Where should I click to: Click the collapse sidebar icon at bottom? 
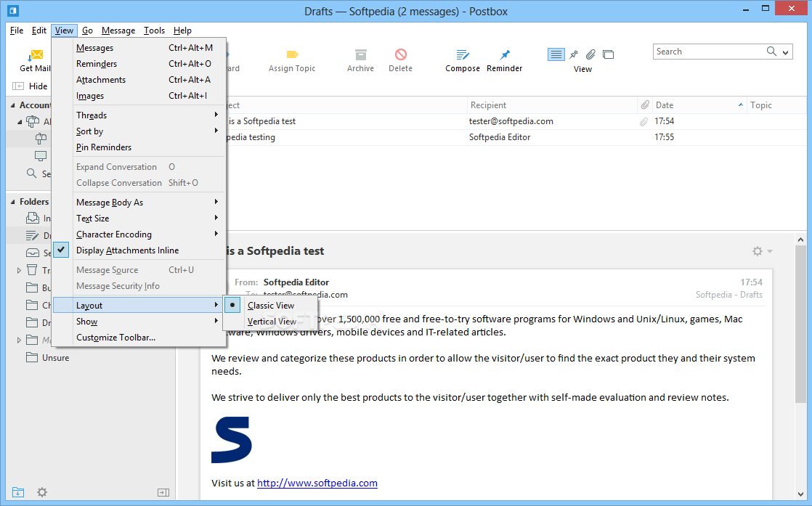coord(163,492)
